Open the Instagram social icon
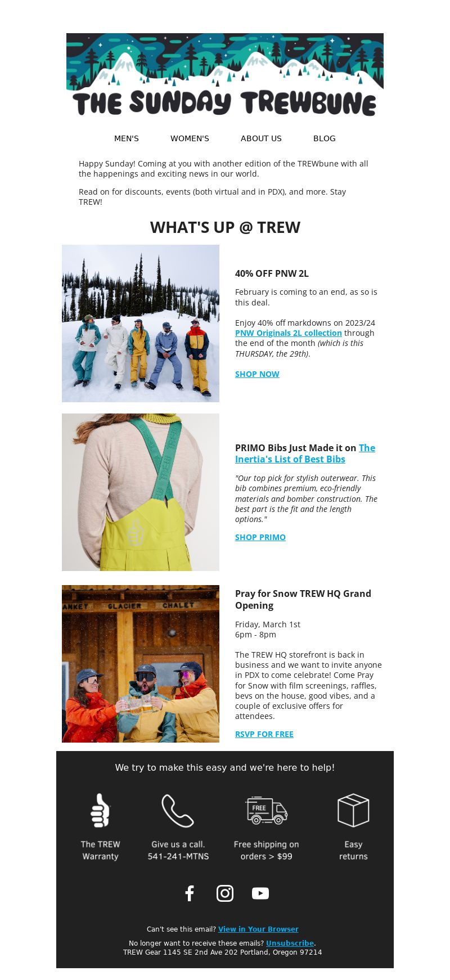450x980 pixels. click(225, 893)
